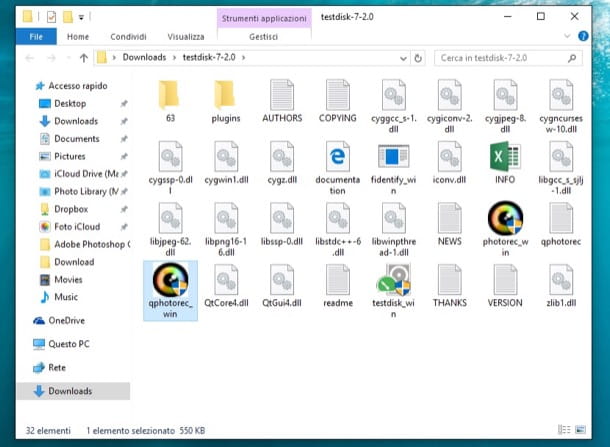Screen dimensions: 610x447
Task: Select QtCore4.dll file
Action: [x=226, y=286]
